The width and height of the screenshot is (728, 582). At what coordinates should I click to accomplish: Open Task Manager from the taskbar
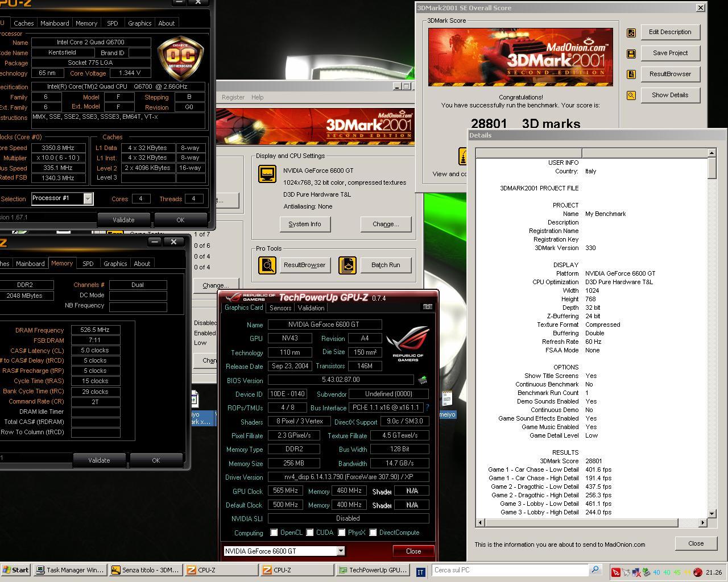point(70,570)
